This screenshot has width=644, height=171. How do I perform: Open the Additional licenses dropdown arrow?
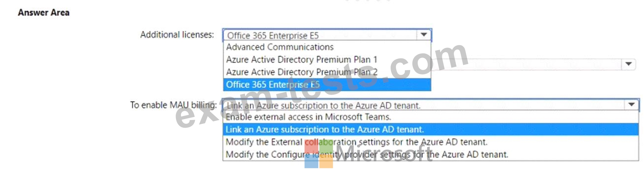424,35
